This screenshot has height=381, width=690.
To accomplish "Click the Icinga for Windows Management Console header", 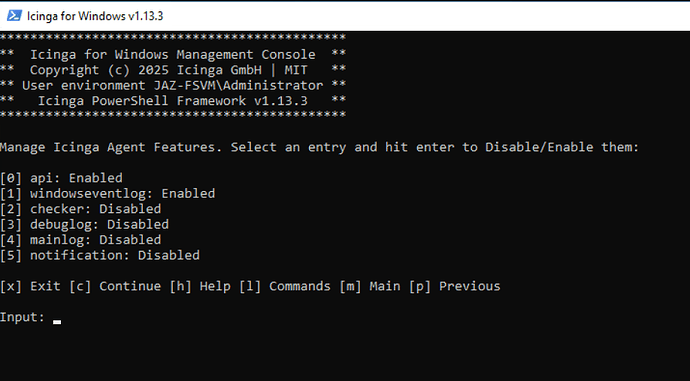I will pos(172,55).
